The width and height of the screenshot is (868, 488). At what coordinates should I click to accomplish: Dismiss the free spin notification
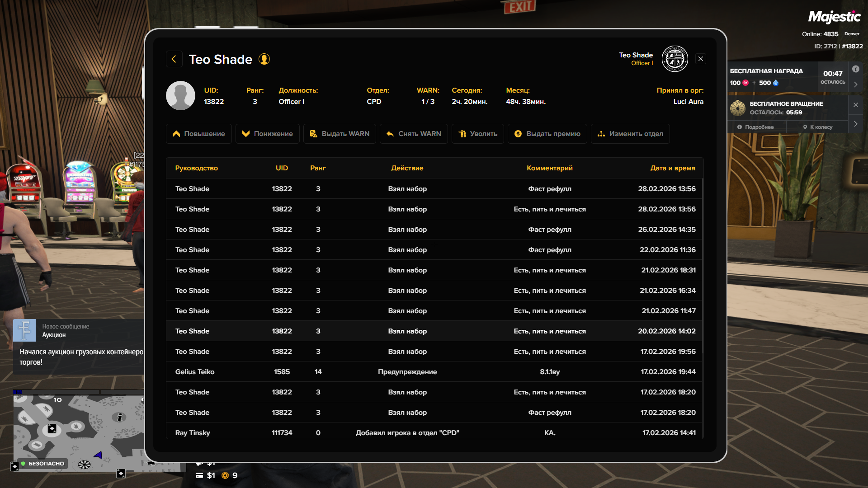coord(855,105)
